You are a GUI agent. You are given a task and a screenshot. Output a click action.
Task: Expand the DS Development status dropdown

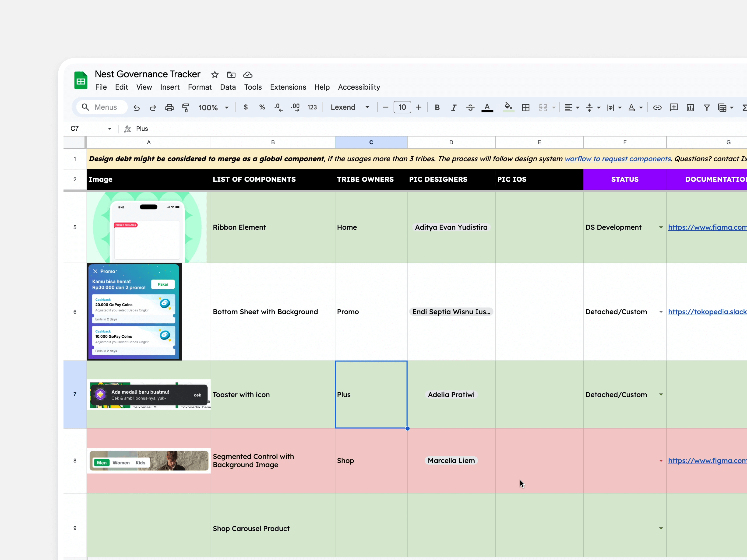661,227
